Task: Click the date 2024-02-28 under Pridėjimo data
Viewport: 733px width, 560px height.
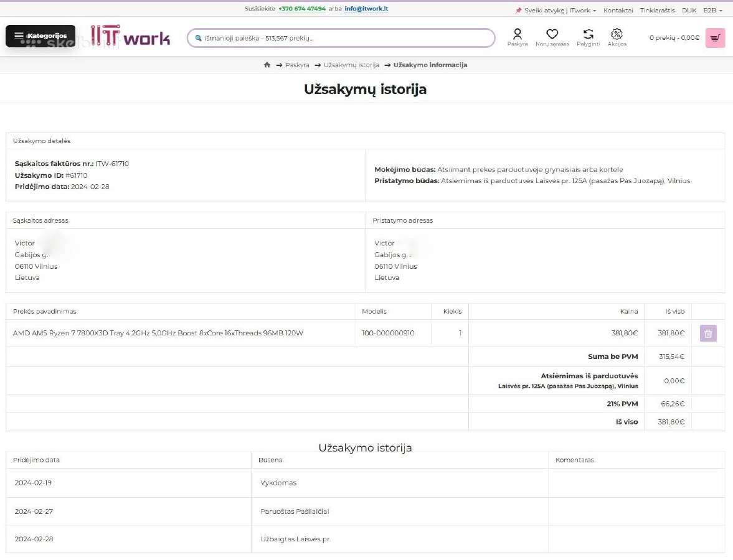Action: click(90, 186)
